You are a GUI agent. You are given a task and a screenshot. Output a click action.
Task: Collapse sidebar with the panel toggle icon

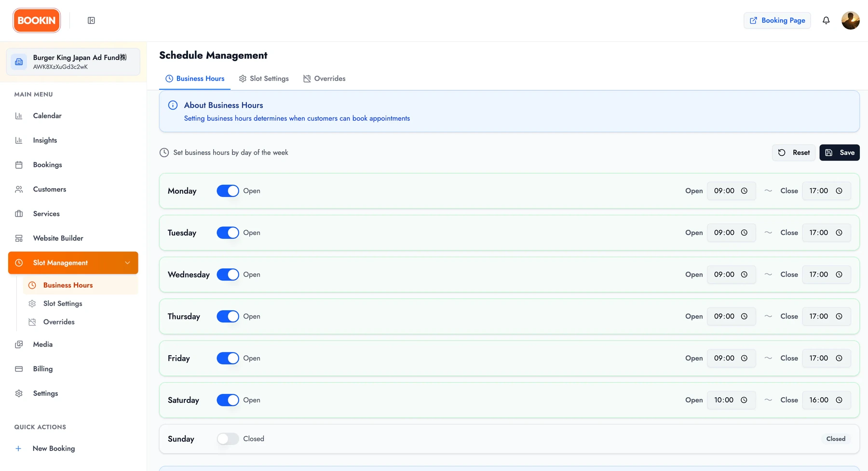[x=91, y=20]
